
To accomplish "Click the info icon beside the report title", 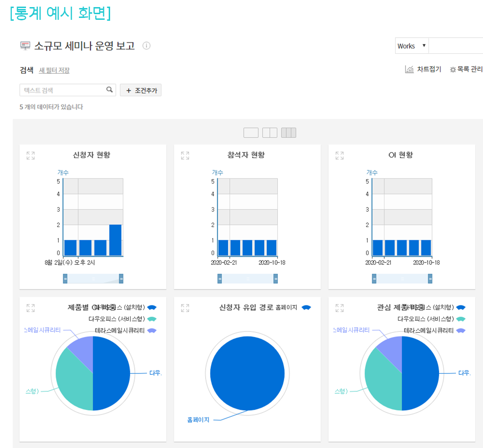I will 147,46.
